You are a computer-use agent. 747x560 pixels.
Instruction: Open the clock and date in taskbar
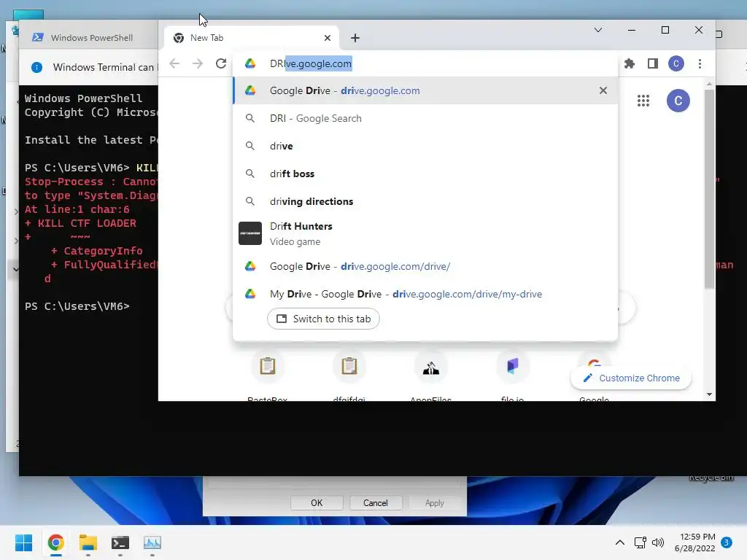(x=695, y=542)
